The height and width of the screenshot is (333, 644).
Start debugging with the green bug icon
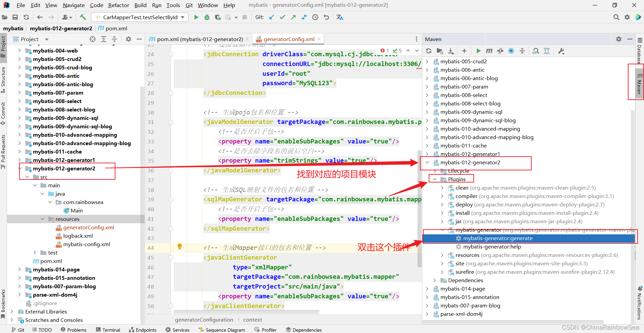207,17
